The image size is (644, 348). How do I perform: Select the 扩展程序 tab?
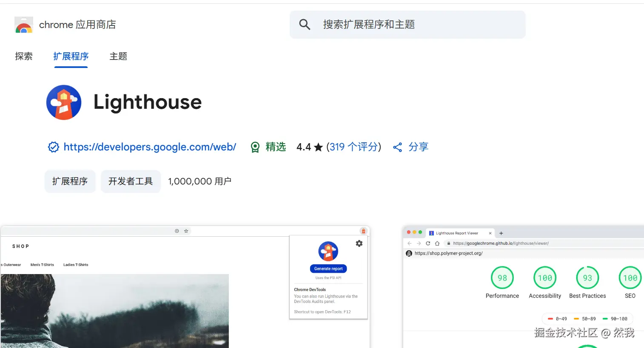click(71, 56)
